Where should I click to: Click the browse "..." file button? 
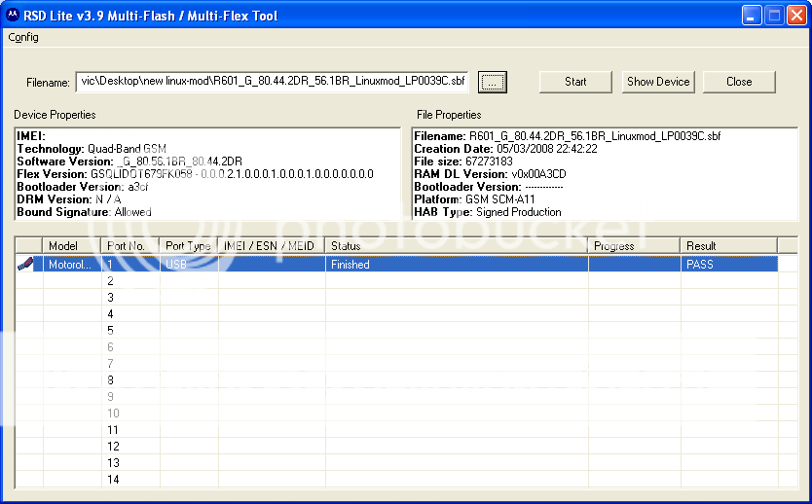pyautogui.click(x=494, y=83)
